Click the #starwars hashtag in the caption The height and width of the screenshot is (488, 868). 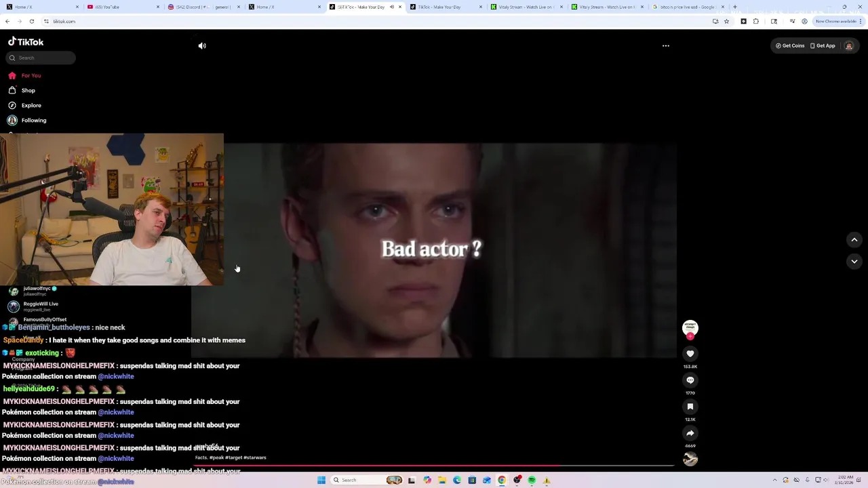point(254,457)
